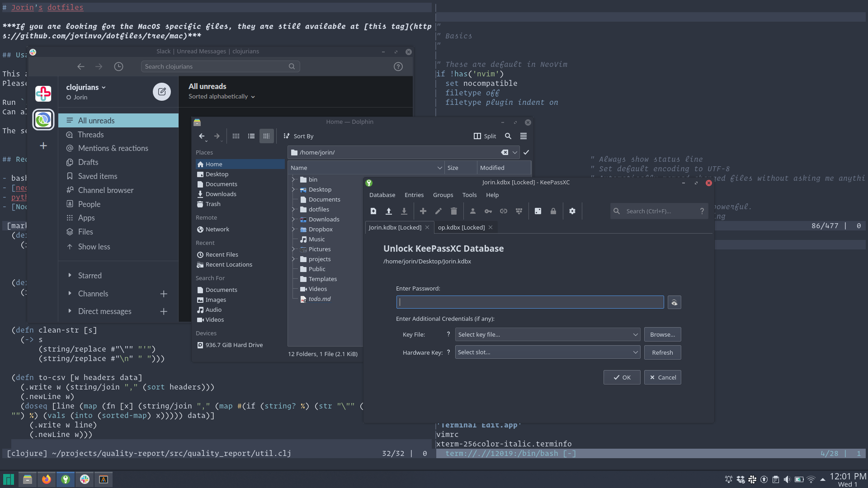Toggle Dolphin Split view
This screenshot has height=488, width=868.
(x=485, y=136)
